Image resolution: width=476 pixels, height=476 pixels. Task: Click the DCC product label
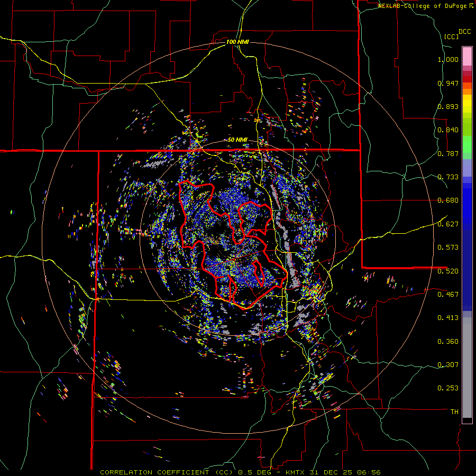(464, 32)
